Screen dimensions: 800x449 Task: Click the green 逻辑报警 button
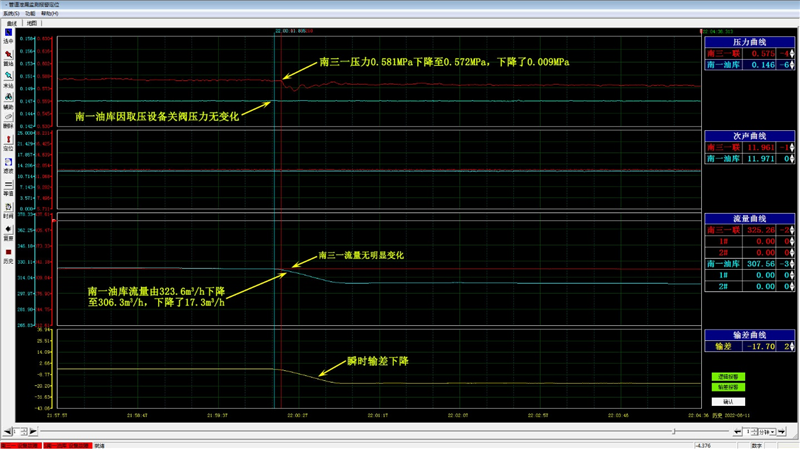[x=727, y=377]
